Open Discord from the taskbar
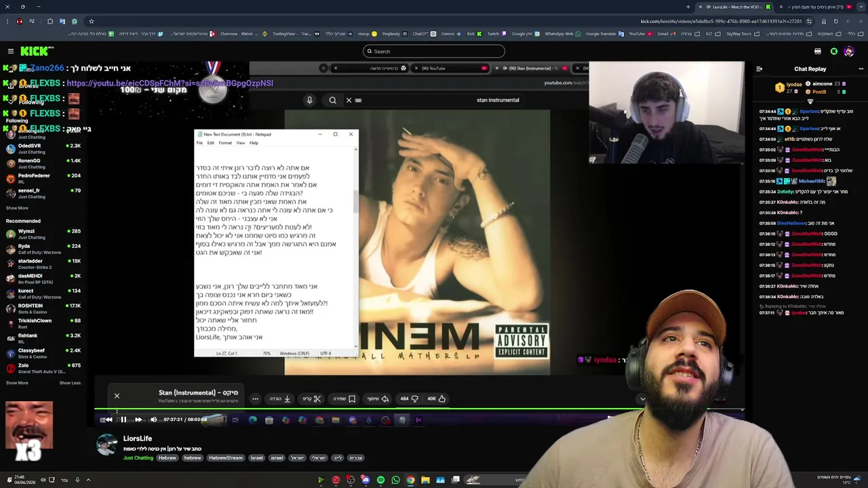 pyautogui.click(x=366, y=480)
